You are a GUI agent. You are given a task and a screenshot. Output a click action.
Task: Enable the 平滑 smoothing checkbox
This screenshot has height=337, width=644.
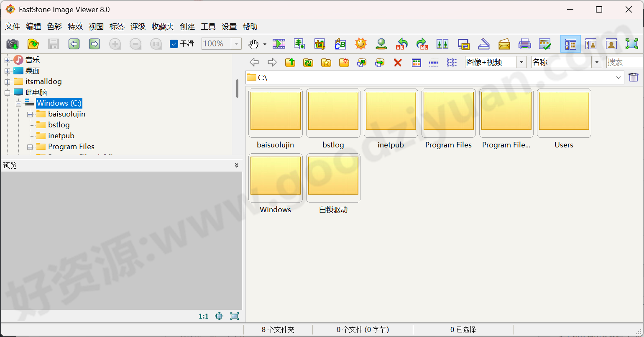tap(174, 43)
